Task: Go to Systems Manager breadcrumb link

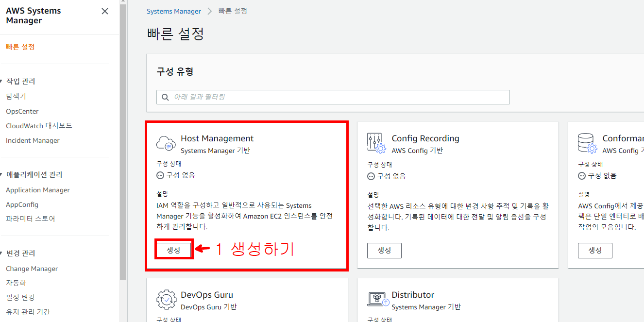Action: click(174, 11)
